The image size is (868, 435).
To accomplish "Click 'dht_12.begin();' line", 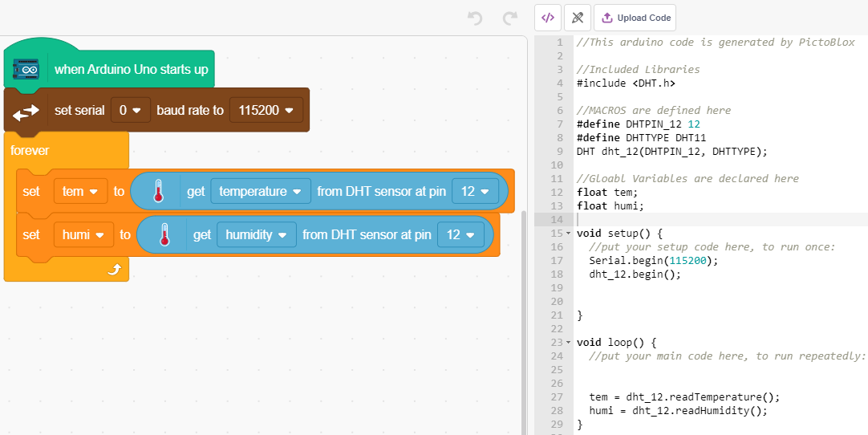I will click(635, 274).
